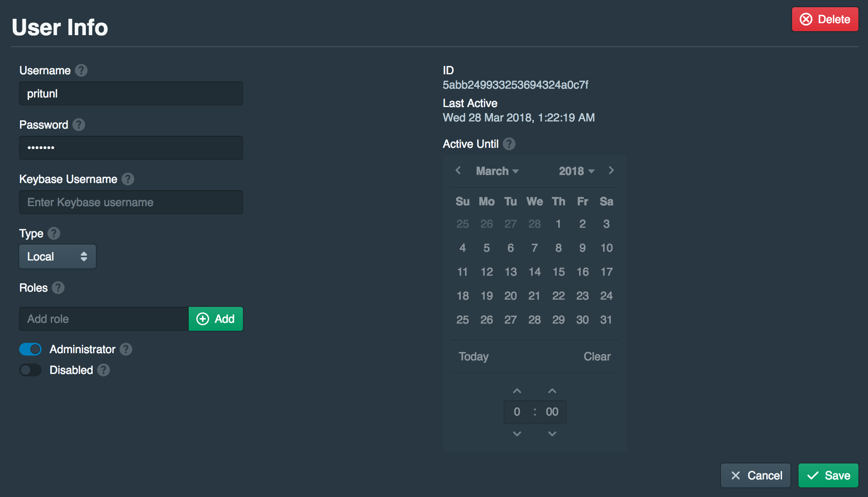Show Disabled option help icon
Screen dimensions: 868x497
pos(104,370)
